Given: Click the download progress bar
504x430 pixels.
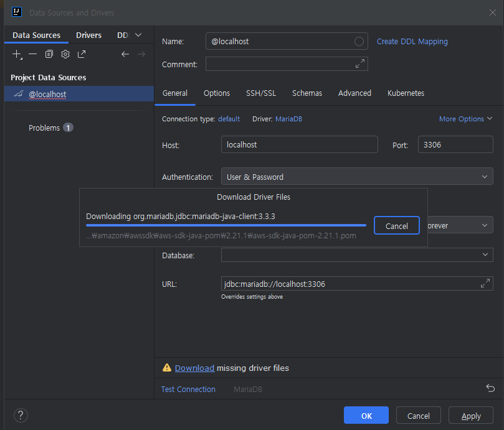Looking at the screenshot, I should (226, 225).
